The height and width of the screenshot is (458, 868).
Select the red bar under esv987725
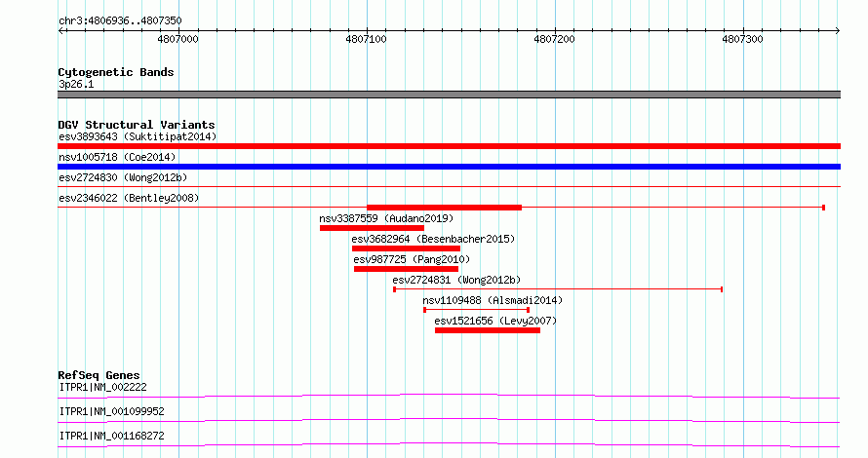(x=407, y=269)
